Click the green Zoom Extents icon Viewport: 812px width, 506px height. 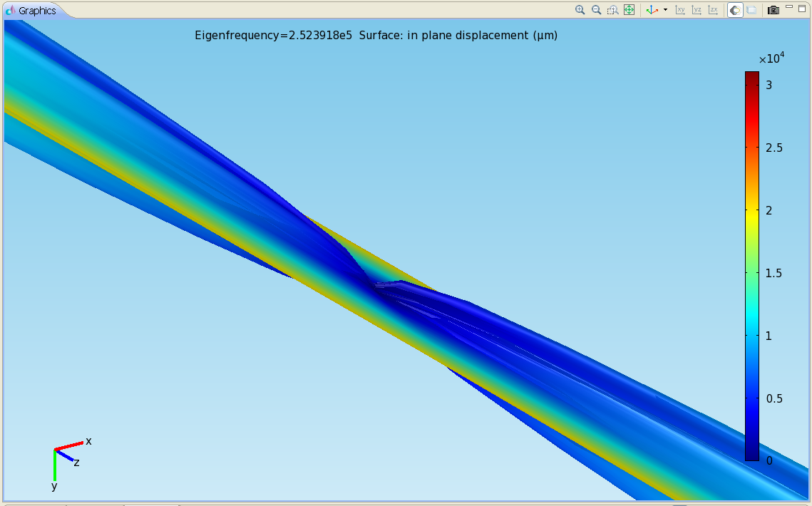(629, 10)
